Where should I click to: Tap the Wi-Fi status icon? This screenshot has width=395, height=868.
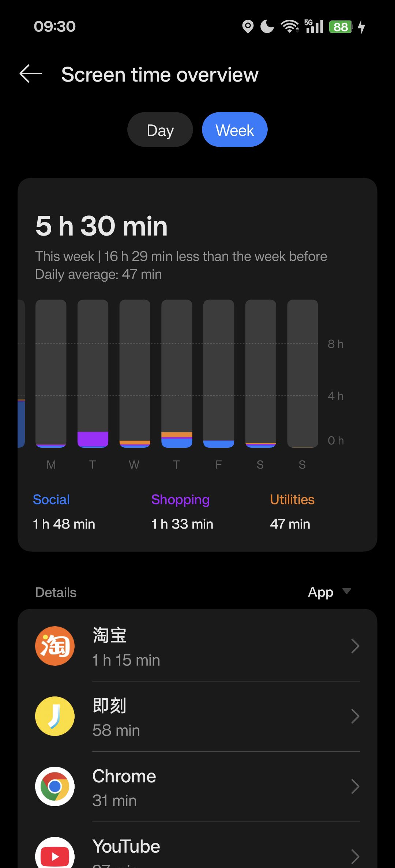pos(290,26)
